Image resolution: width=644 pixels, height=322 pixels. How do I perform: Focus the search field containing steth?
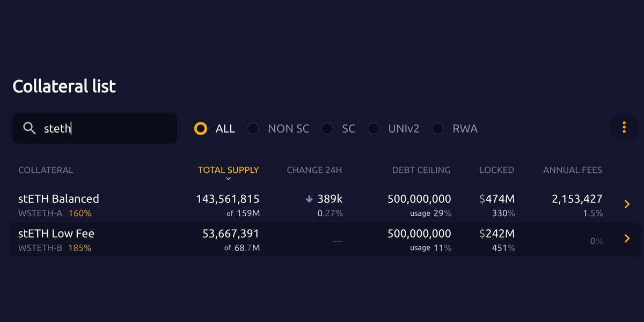click(x=94, y=128)
